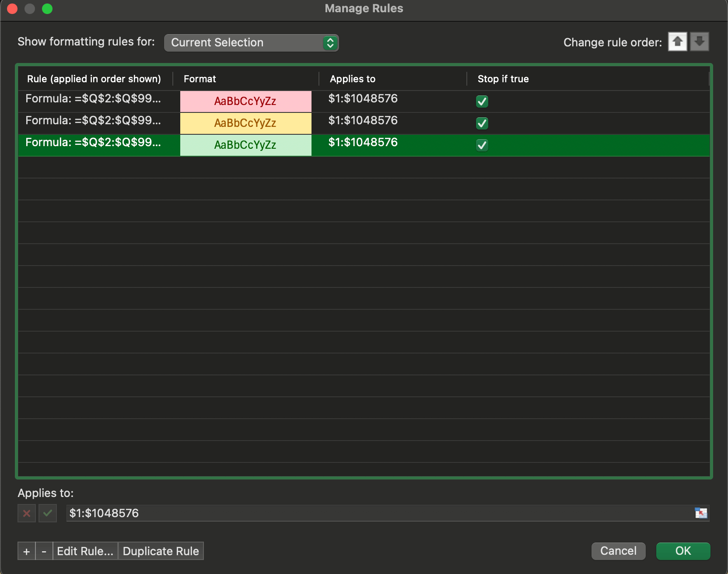Move rule down with the down arrow

coord(700,42)
